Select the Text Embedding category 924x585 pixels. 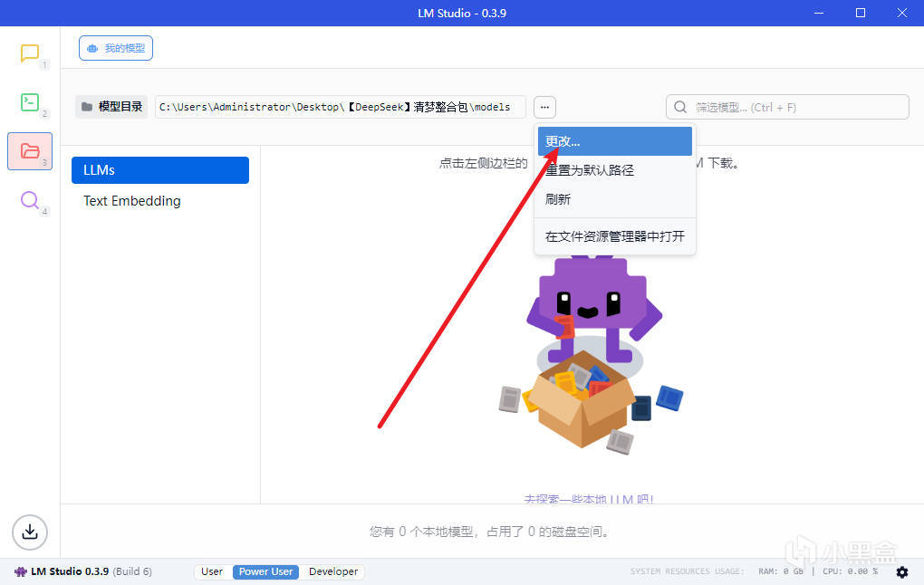click(x=160, y=201)
